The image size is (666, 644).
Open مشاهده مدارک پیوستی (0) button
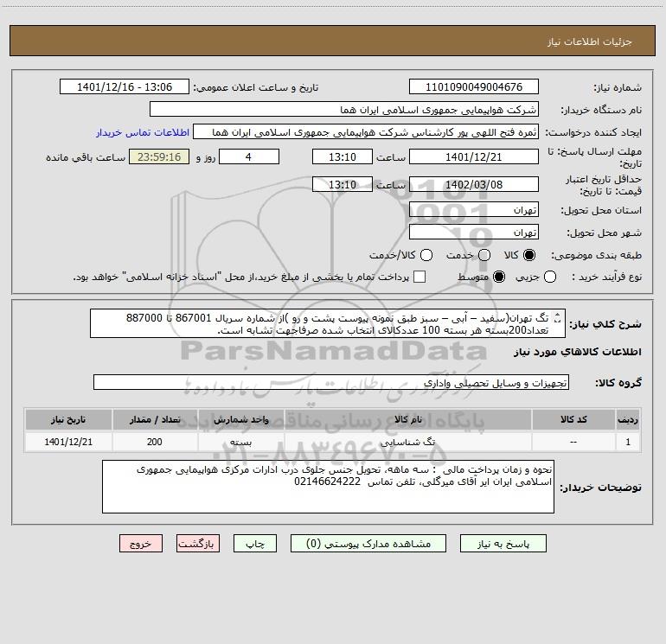coord(368,544)
